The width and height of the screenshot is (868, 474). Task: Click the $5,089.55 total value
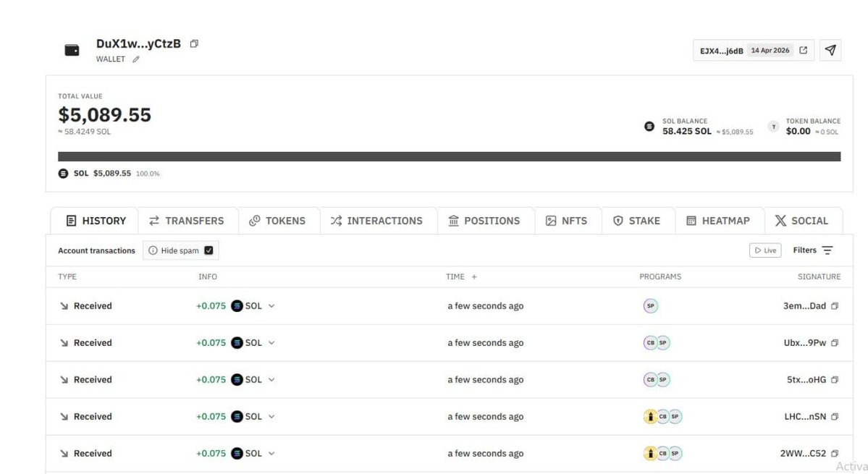(105, 115)
